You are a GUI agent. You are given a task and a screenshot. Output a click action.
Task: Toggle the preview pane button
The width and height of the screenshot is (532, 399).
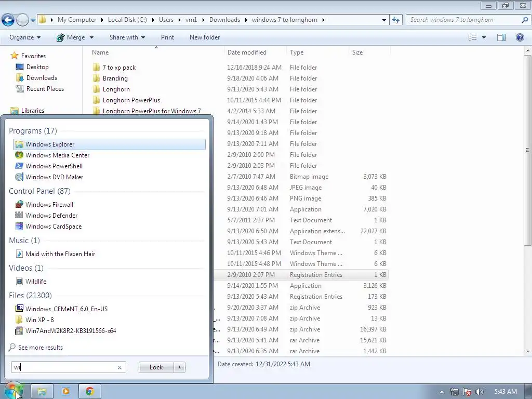coord(501,37)
